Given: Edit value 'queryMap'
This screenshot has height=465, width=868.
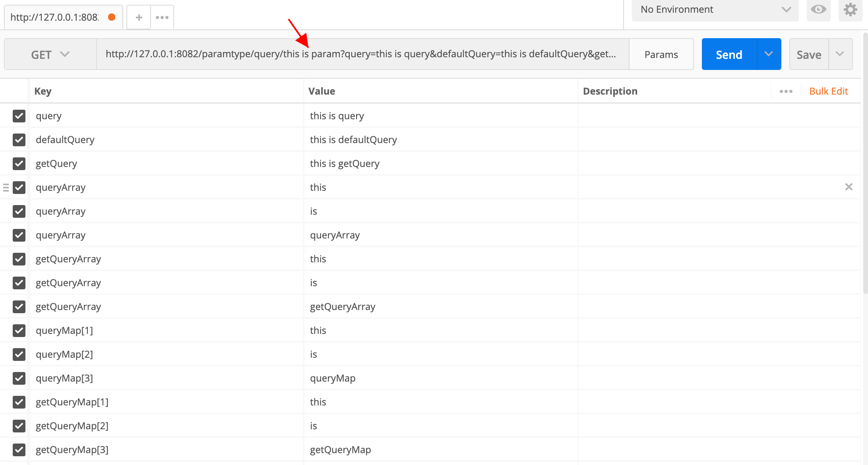Looking at the screenshot, I should pyautogui.click(x=440, y=378).
